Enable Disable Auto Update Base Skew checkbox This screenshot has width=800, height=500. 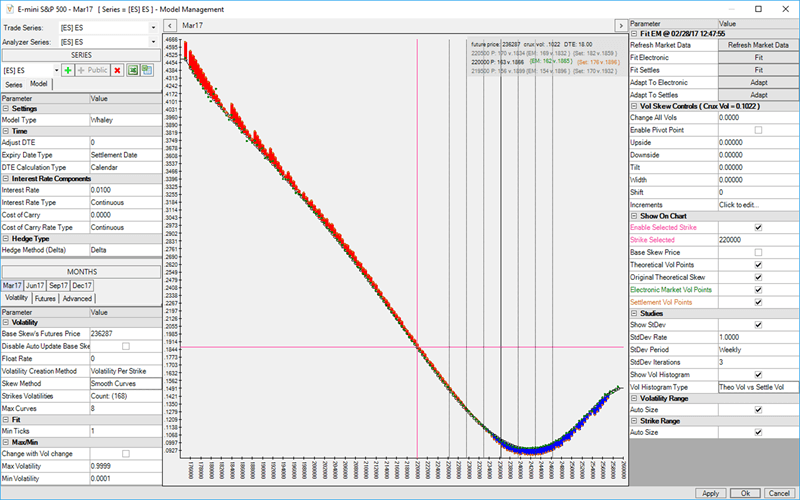point(124,346)
